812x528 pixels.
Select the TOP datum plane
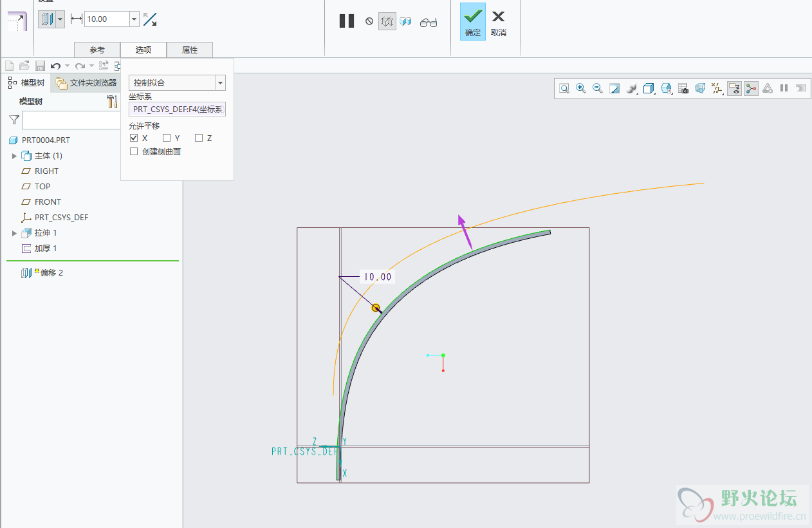[42, 187]
